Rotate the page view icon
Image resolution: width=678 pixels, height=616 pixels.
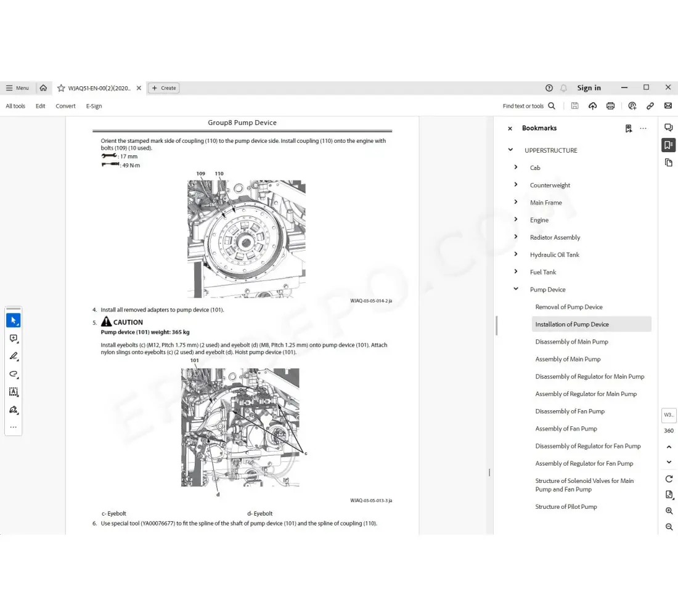tap(669, 479)
